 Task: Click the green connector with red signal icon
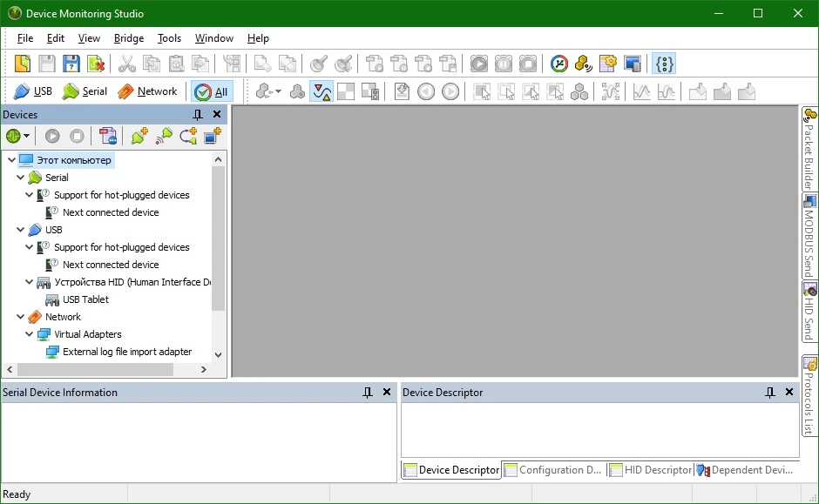coord(164,136)
